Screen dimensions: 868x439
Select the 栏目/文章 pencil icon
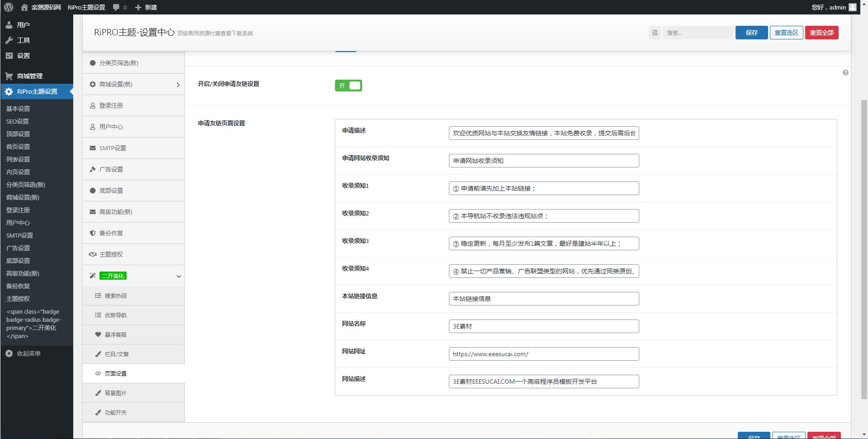(98, 354)
